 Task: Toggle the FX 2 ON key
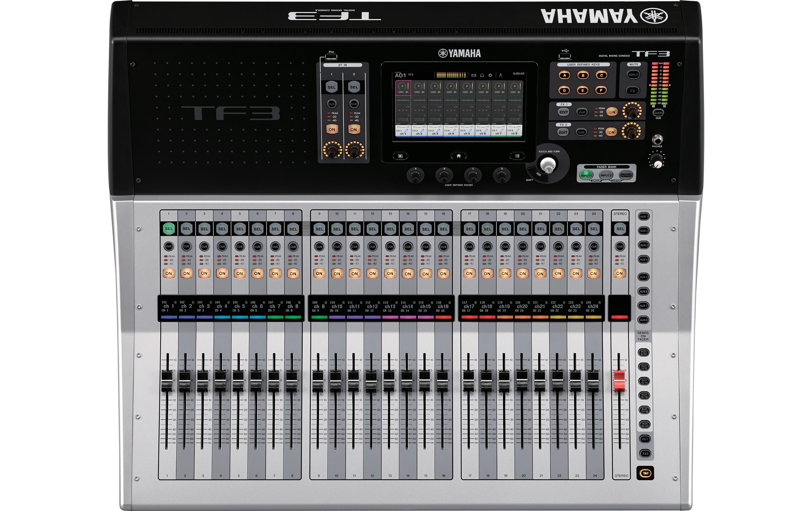611,132
